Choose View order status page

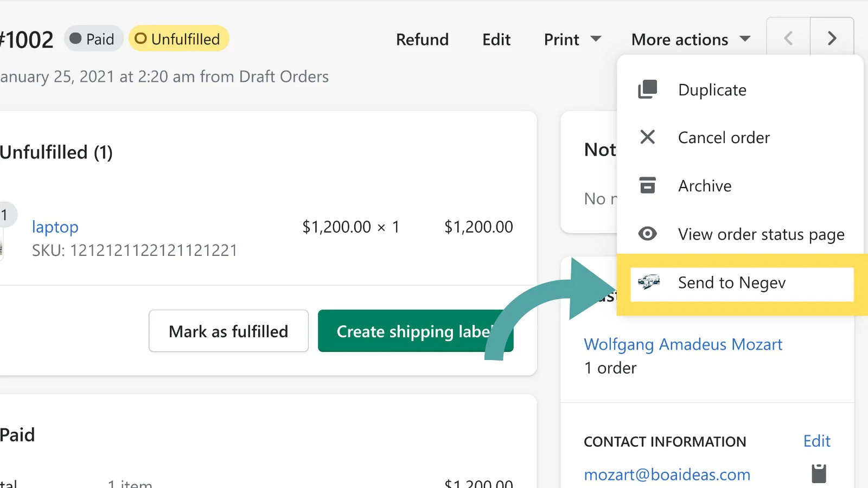pyautogui.click(x=761, y=234)
